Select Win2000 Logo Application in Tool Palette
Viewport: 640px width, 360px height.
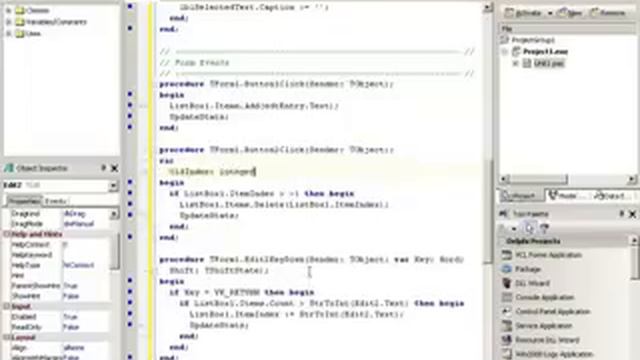(553, 354)
